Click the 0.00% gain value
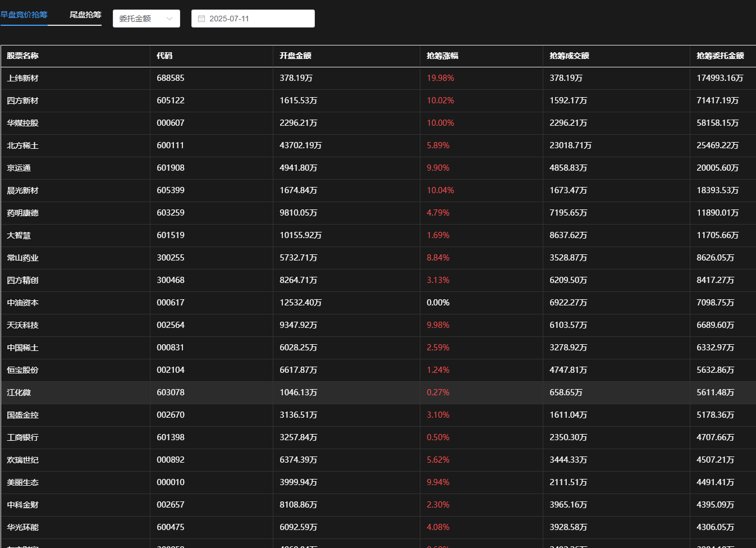Screen dimensions: 756x548 click(438, 303)
